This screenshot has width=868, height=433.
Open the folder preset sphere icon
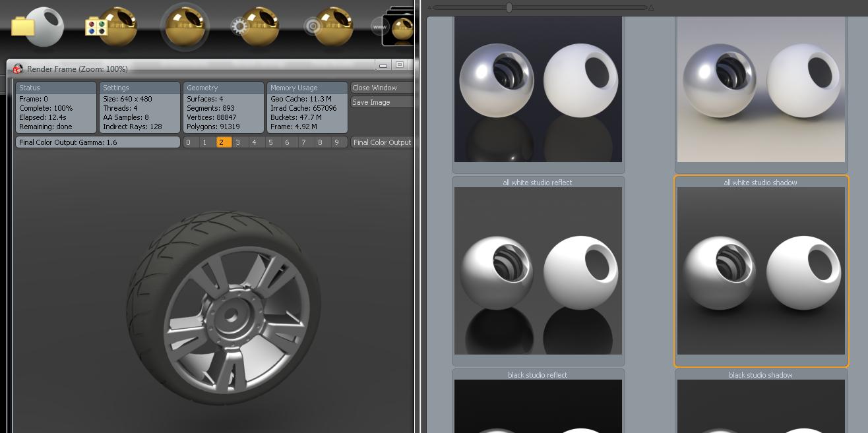tap(38, 26)
